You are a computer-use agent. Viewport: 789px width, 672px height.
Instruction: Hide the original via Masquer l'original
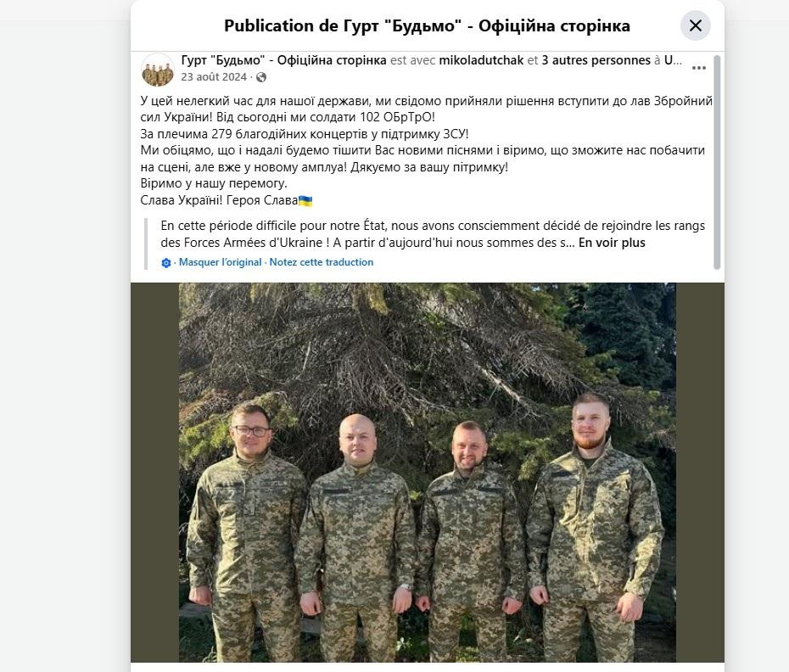(220, 262)
